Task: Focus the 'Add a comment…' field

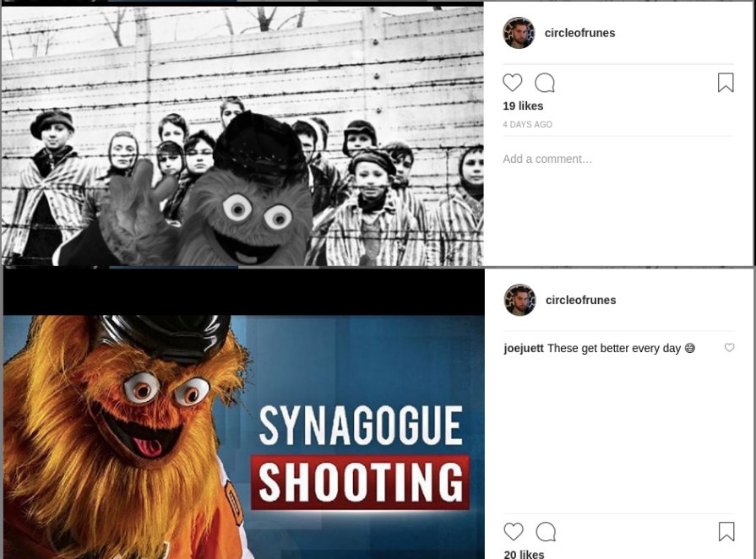Action: pyautogui.click(x=618, y=159)
